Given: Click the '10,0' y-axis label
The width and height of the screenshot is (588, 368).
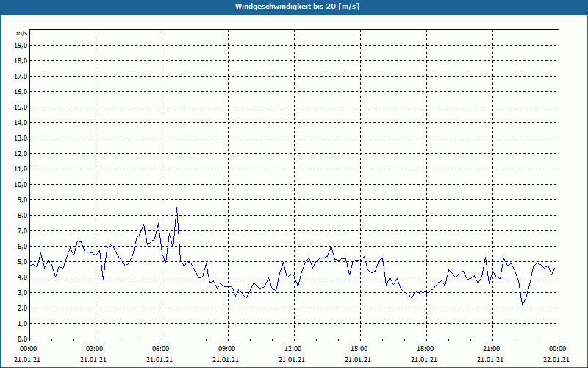Looking at the screenshot, I should (x=21, y=185).
